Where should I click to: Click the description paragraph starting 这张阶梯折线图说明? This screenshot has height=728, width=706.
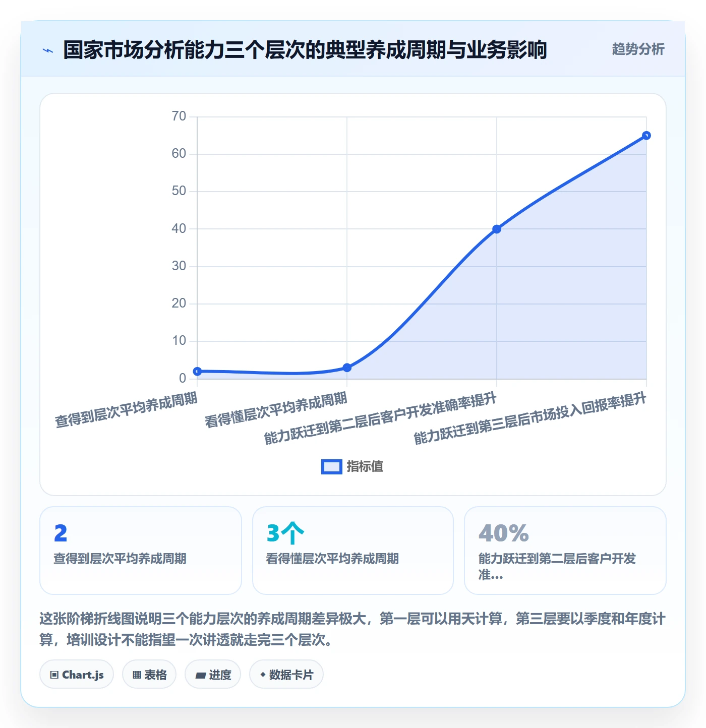coord(352,629)
